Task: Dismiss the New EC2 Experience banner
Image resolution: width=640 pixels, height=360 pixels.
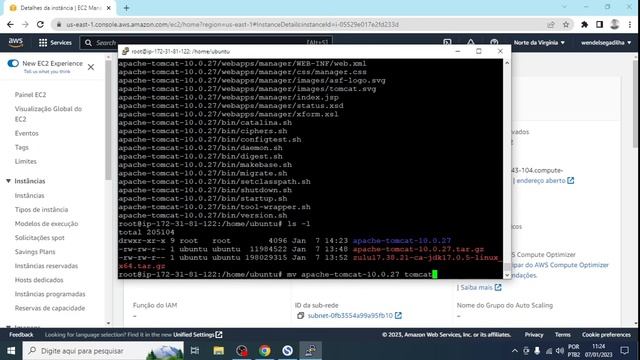Action: pyautogui.click(x=91, y=67)
